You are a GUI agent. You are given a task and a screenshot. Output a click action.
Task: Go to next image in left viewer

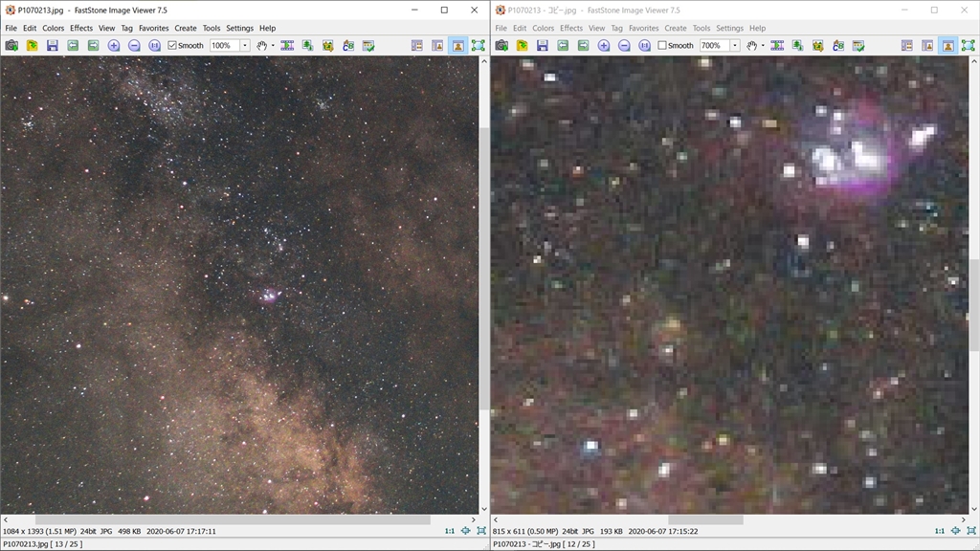click(x=93, y=45)
